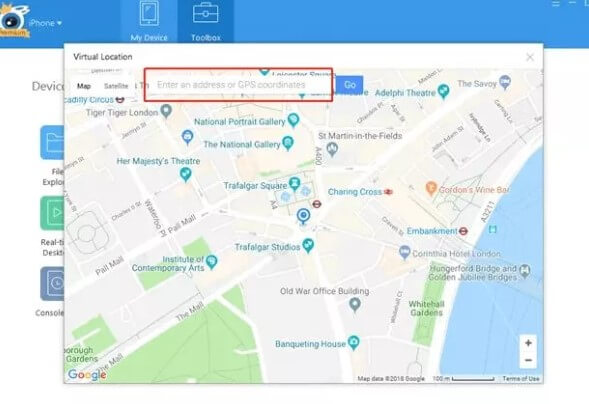Switch to Map view
Image resolution: width=589 pixels, height=404 pixels.
click(x=84, y=86)
